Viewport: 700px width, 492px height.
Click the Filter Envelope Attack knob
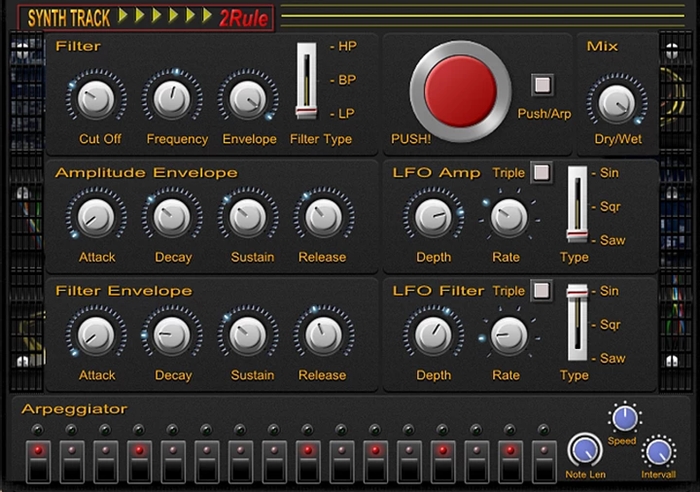point(96,335)
